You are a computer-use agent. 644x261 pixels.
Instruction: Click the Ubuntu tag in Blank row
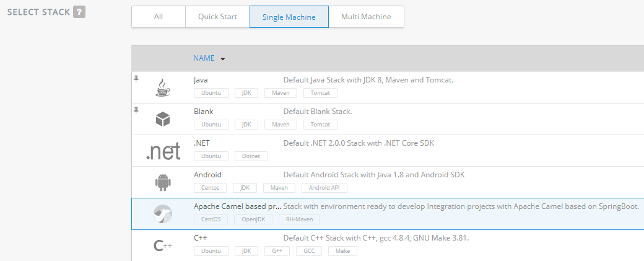pyautogui.click(x=211, y=125)
